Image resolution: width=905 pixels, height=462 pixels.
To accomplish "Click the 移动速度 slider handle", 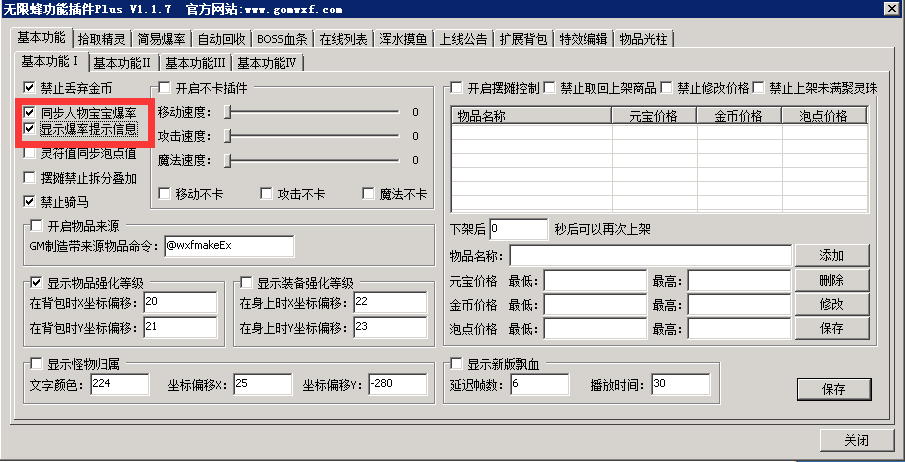I will pyautogui.click(x=228, y=112).
